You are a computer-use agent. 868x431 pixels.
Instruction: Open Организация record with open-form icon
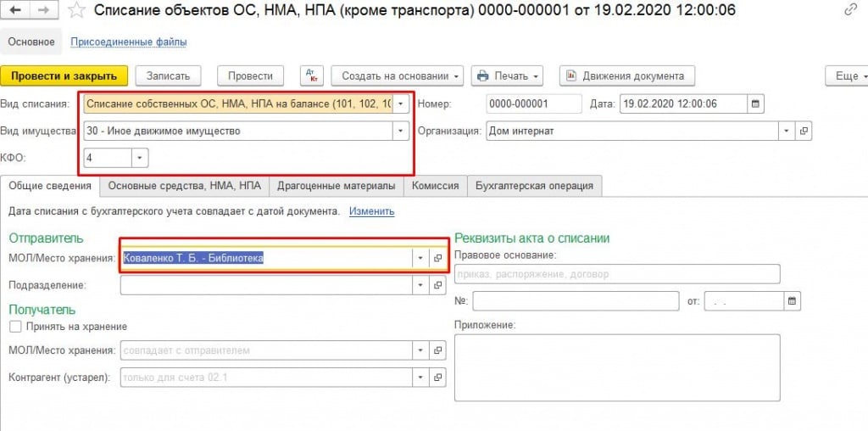(x=804, y=132)
